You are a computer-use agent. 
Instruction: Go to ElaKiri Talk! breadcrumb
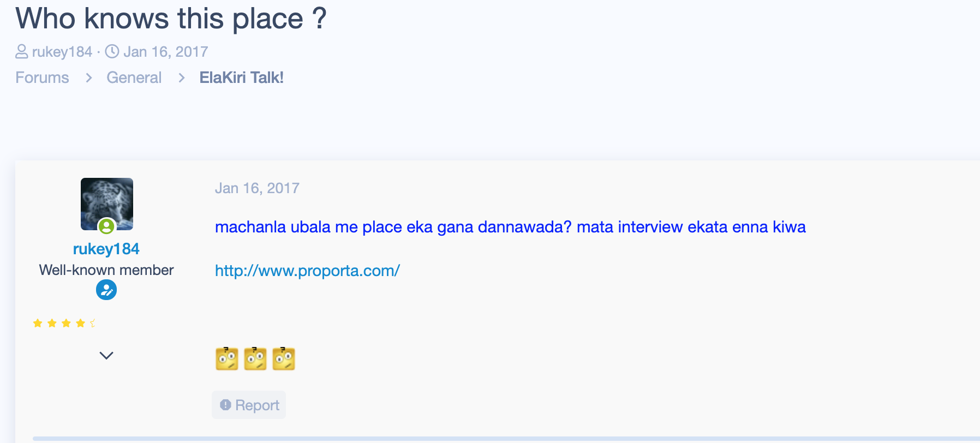pyautogui.click(x=241, y=77)
